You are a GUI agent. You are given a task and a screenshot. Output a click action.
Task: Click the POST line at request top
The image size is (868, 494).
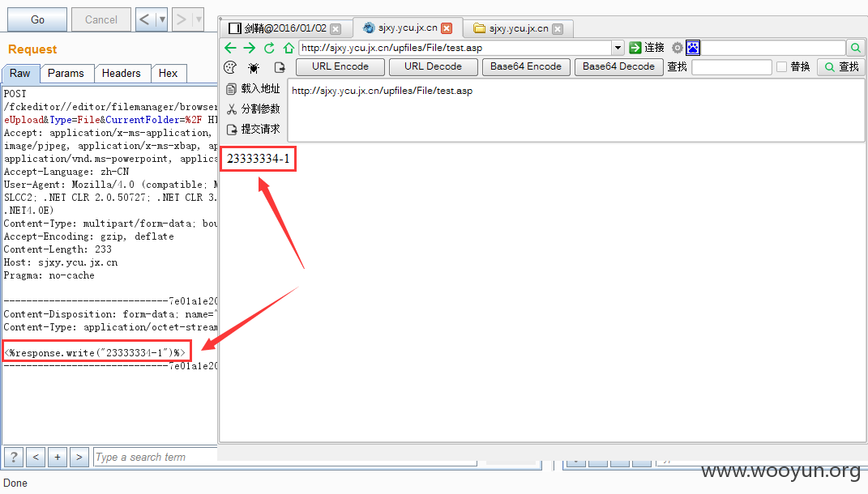[x=15, y=94]
